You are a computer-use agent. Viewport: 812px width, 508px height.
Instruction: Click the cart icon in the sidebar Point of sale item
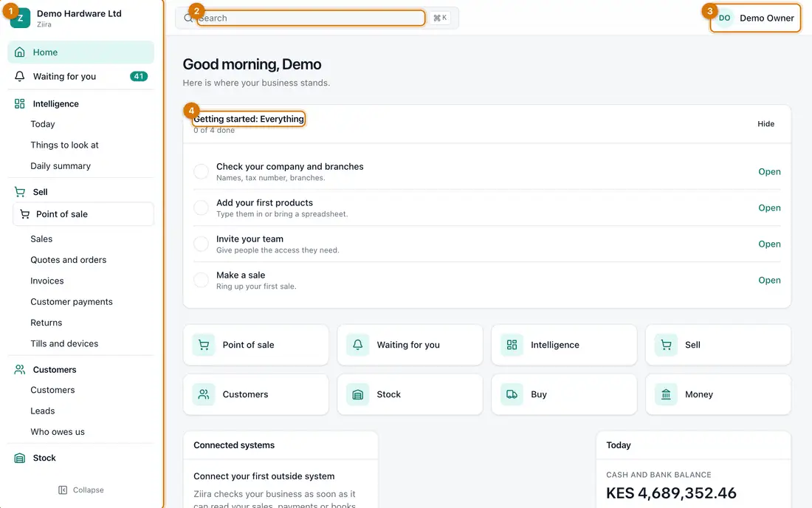(24, 214)
